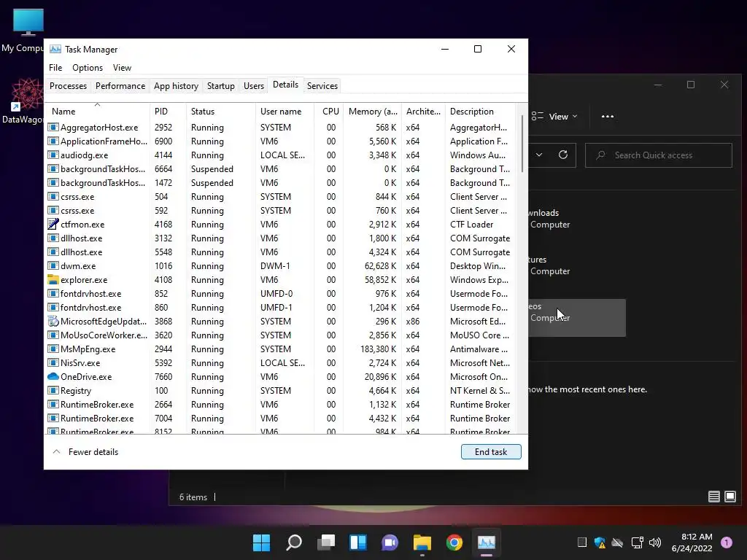Viewport: 747px width, 560px height.
Task: Select the backgroundTaskHost row with PID 6664
Action: [x=281, y=169]
